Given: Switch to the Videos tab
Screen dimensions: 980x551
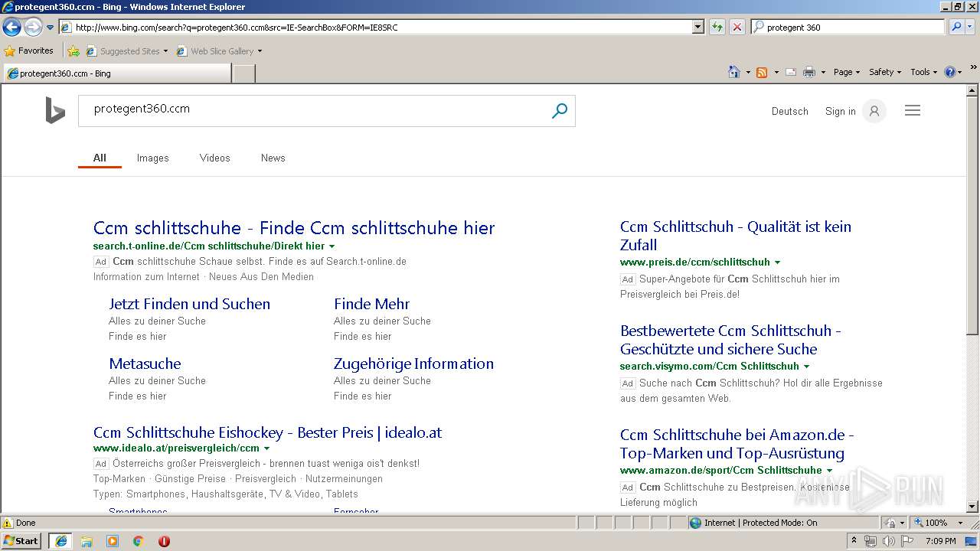Looking at the screenshot, I should [214, 158].
